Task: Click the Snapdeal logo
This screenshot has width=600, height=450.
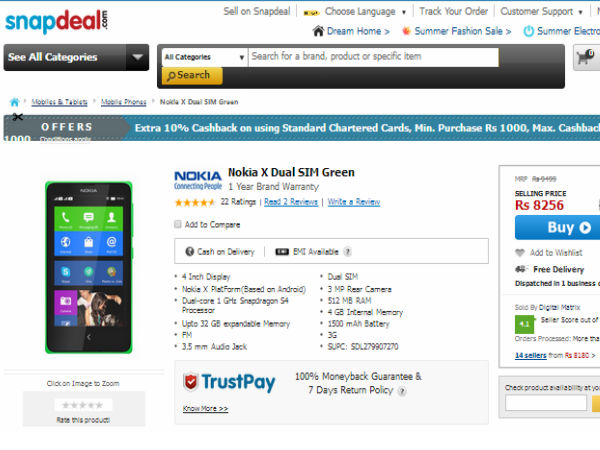Action: click(55, 19)
